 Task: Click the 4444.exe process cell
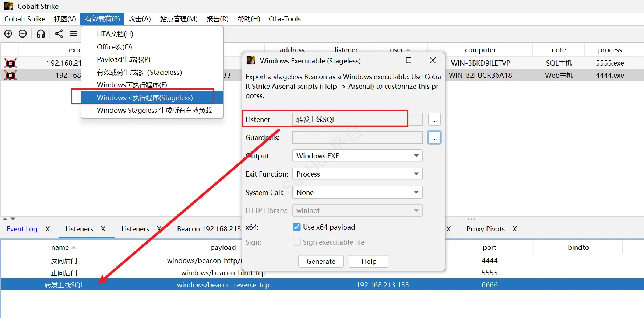click(x=610, y=75)
